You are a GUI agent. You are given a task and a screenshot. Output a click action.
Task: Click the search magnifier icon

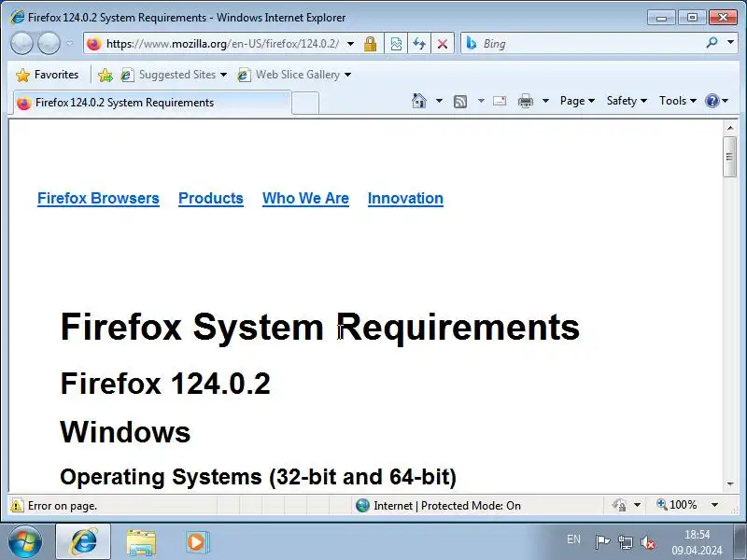coord(712,43)
